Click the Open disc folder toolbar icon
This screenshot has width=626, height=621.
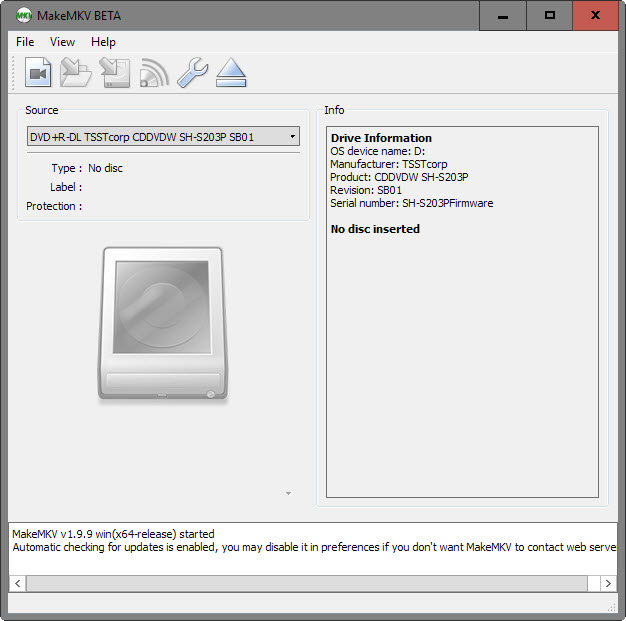point(76,72)
